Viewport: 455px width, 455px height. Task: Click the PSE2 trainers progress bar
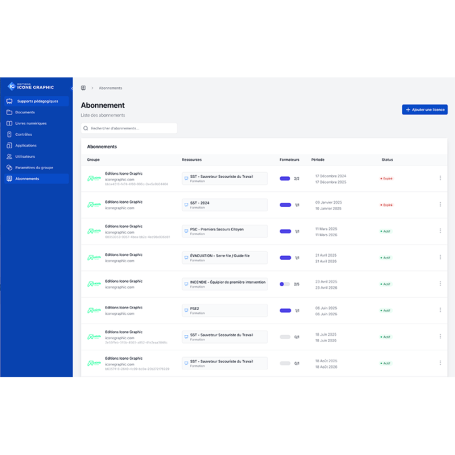[x=285, y=310]
